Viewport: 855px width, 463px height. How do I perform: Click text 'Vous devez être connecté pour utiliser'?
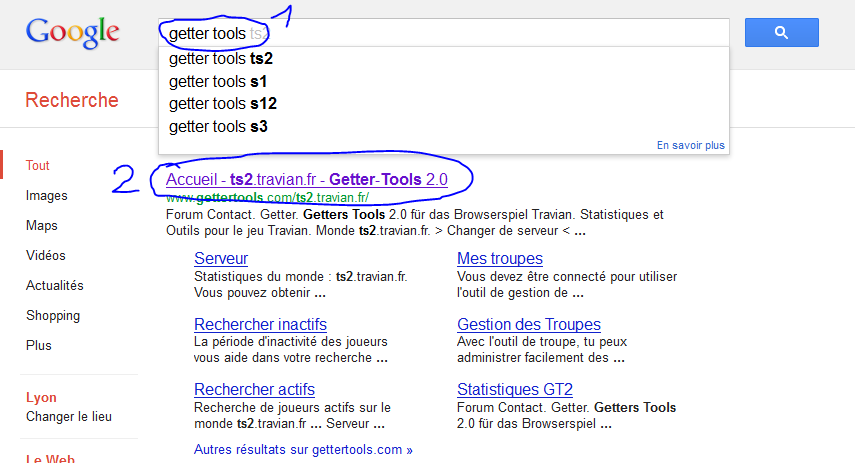click(567, 276)
